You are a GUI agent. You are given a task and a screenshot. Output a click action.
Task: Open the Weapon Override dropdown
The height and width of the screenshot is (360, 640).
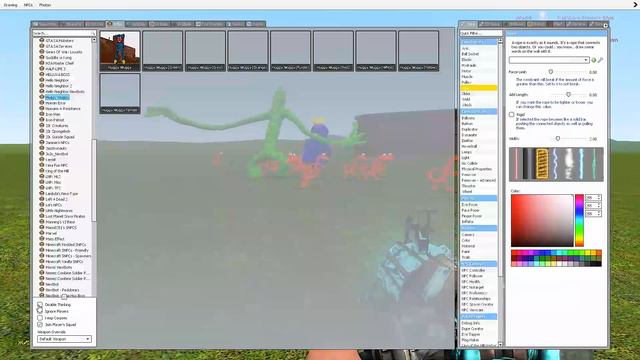pyautogui.click(x=64, y=339)
